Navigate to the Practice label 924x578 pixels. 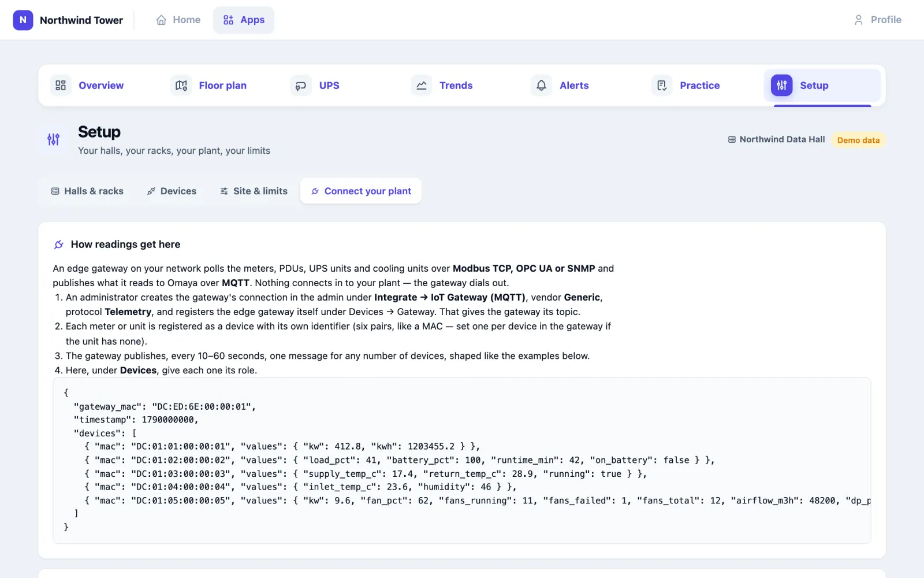click(700, 86)
